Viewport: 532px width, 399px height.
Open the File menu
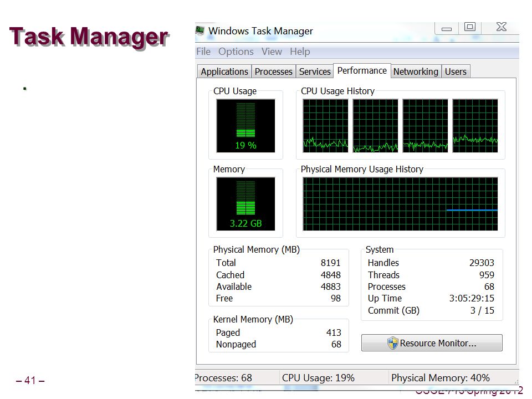(x=203, y=52)
